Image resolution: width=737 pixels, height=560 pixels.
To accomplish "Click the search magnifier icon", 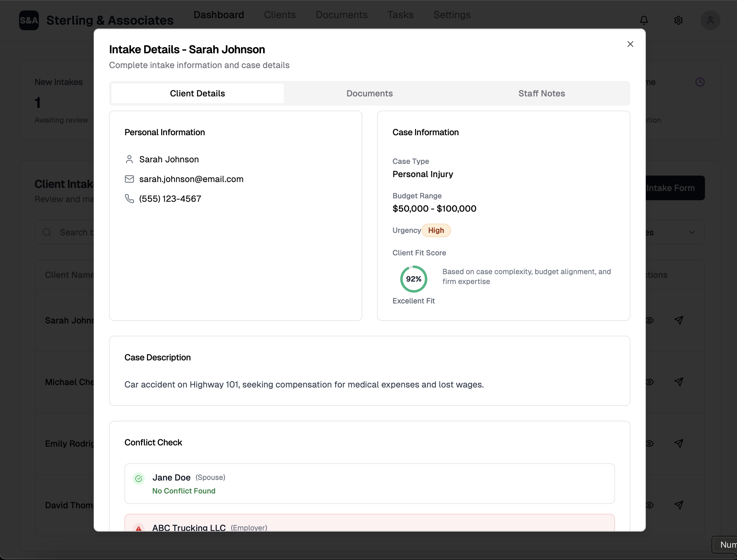I will (47, 232).
